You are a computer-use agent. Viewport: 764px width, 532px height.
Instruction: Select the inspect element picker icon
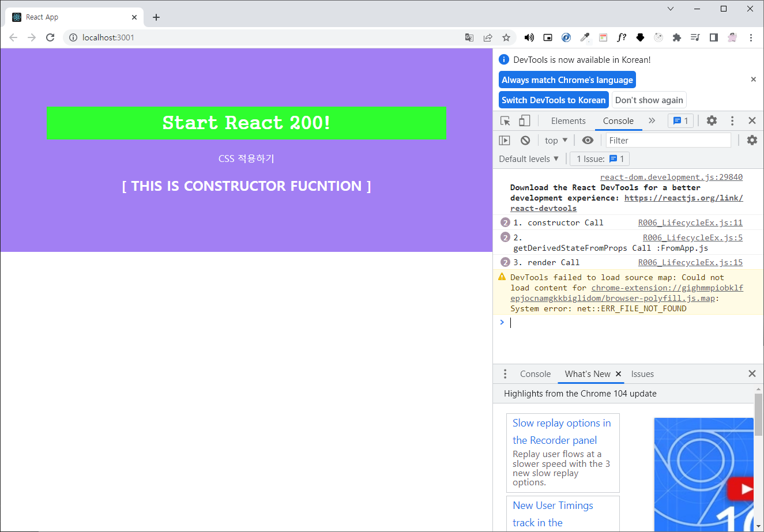tap(505, 120)
